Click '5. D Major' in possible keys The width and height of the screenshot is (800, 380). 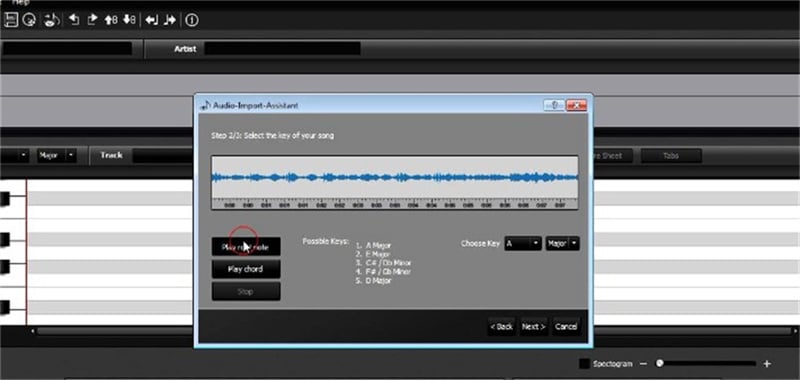(373, 281)
